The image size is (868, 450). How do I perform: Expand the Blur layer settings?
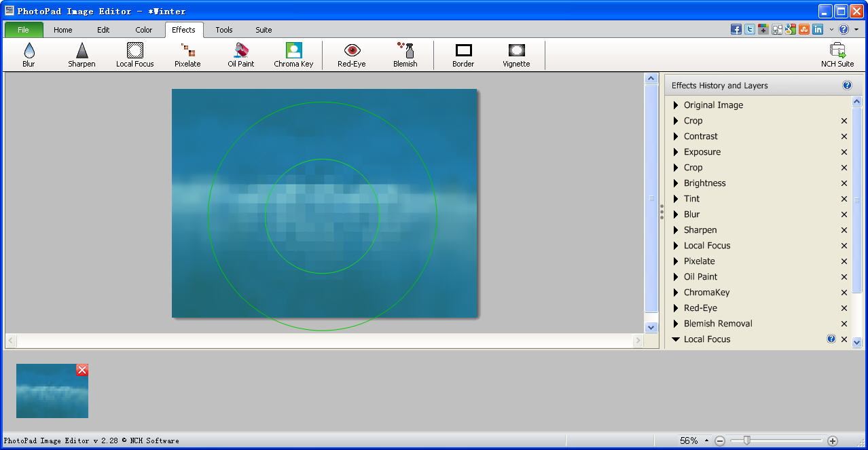coord(676,214)
